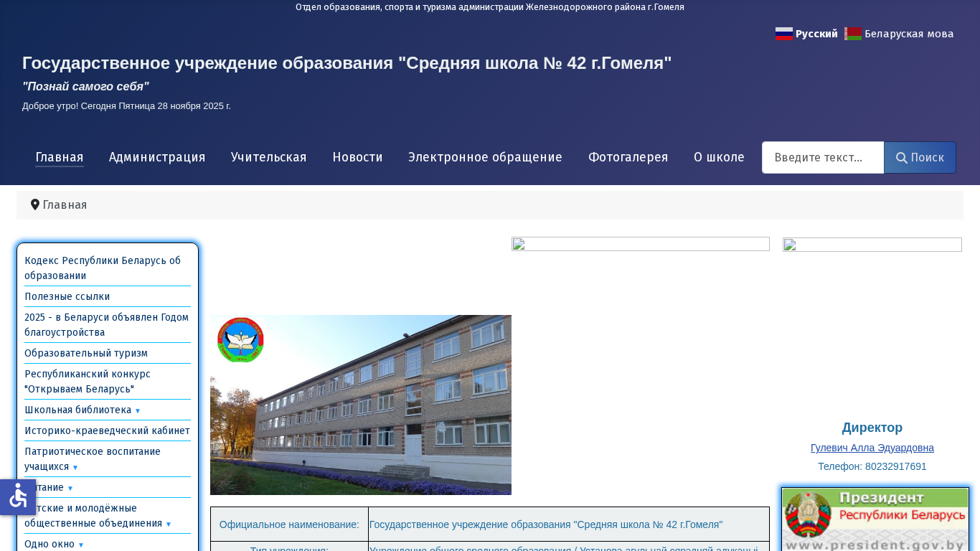Open the Новости menu item

(x=357, y=157)
